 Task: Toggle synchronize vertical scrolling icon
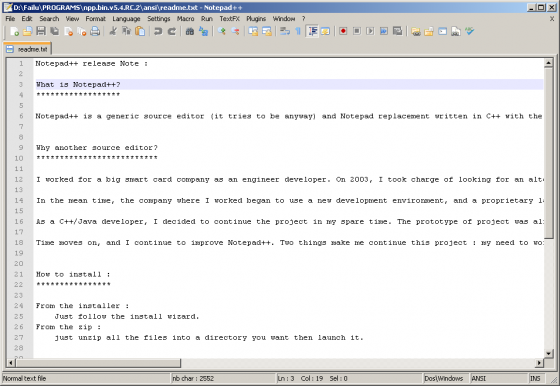[x=253, y=31]
